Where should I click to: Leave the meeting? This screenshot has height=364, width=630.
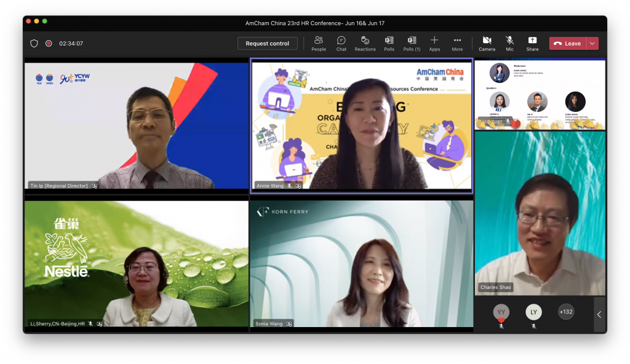pyautogui.click(x=567, y=43)
